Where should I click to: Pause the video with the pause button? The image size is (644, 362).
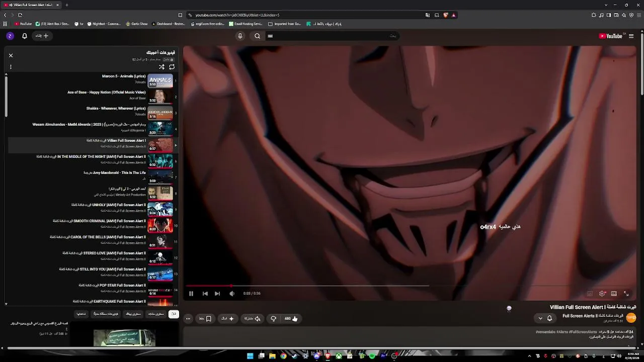[191, 294]
